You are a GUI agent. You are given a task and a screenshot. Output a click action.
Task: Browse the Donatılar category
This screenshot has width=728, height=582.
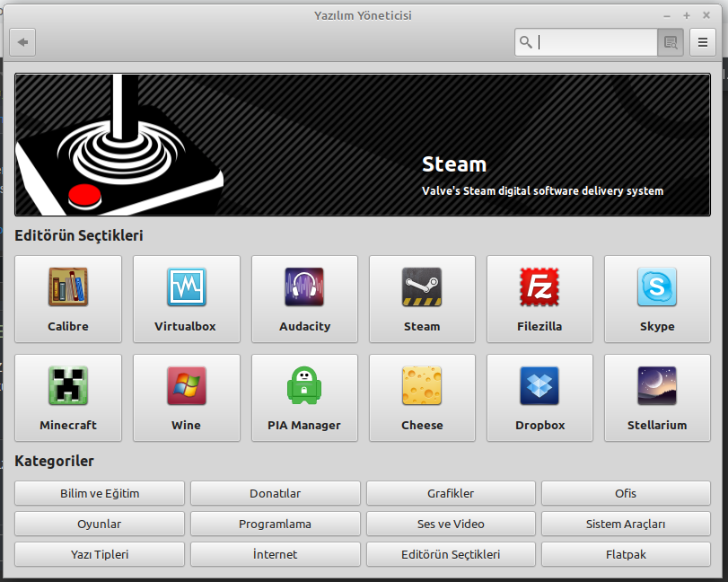(276, 493)
